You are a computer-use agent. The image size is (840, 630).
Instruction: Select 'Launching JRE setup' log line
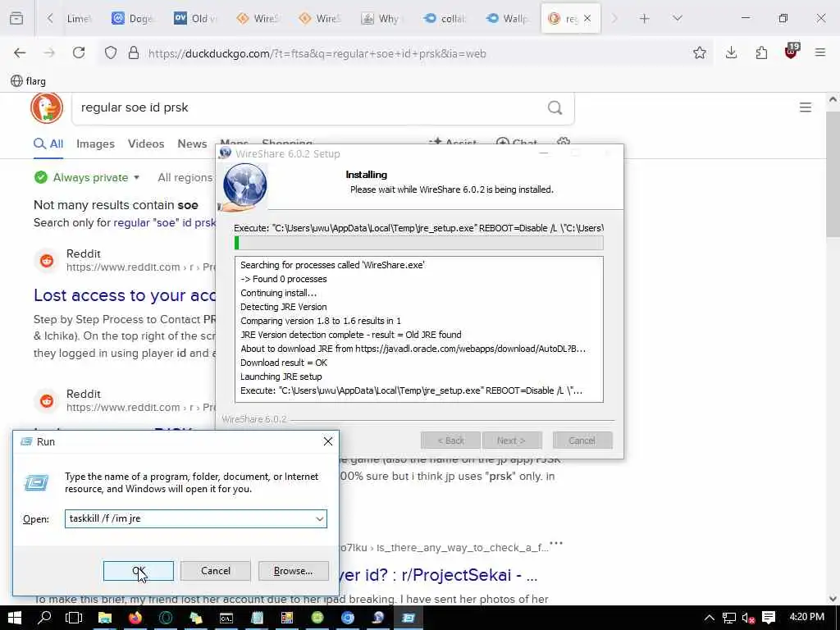click(x=281, y=377)
